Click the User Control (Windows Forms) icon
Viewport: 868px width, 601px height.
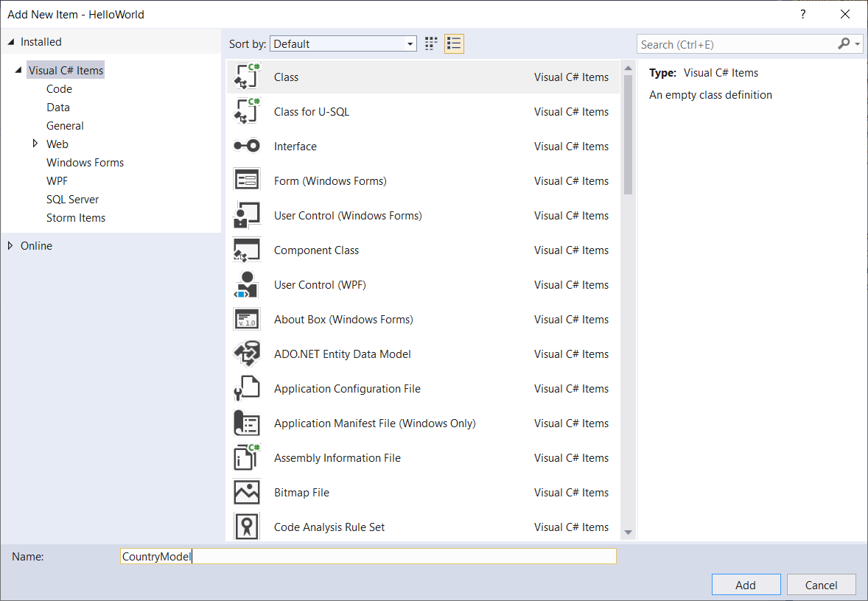tap(247, 215)
